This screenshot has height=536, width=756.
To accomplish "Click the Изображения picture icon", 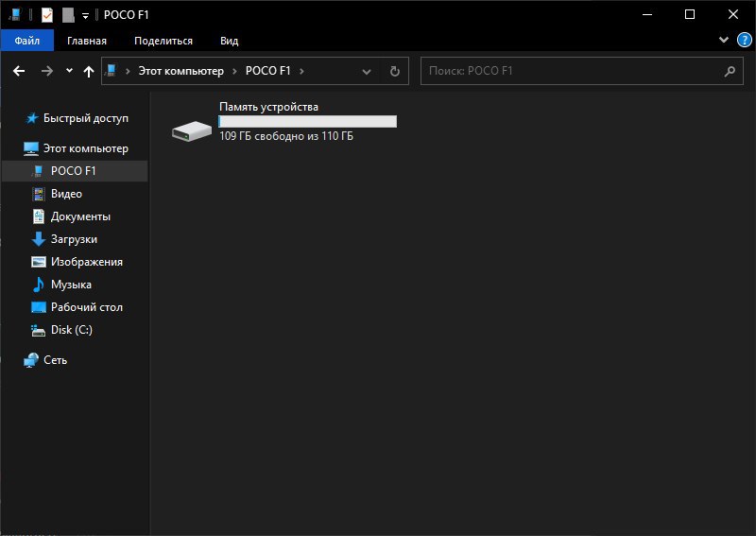I will point(38,262).
